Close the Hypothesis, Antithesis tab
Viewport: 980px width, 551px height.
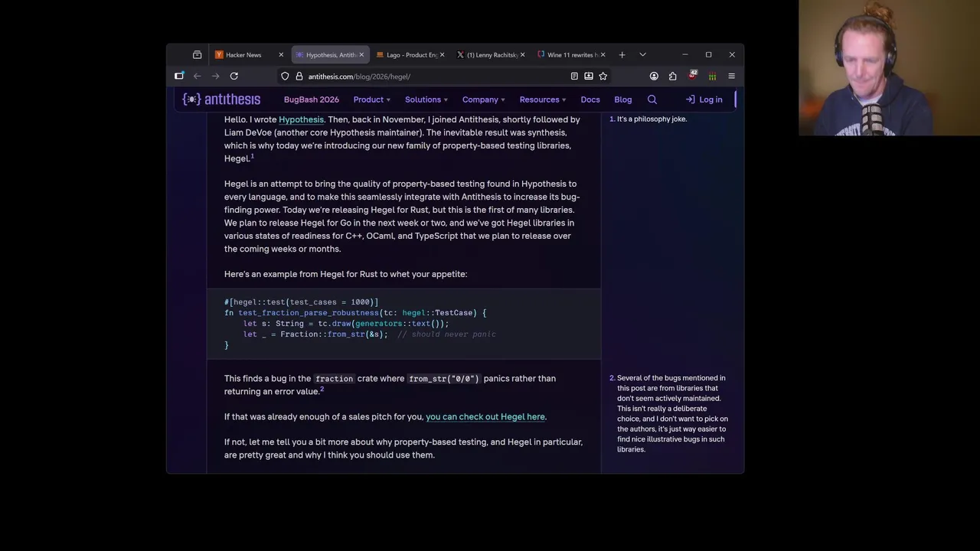click(x=361, y=55)
